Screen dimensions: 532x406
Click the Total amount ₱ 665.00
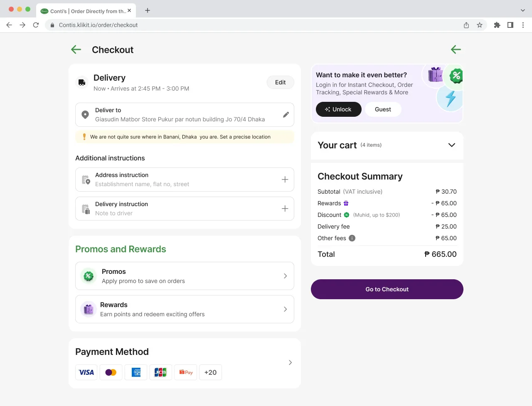click(441, 254)
